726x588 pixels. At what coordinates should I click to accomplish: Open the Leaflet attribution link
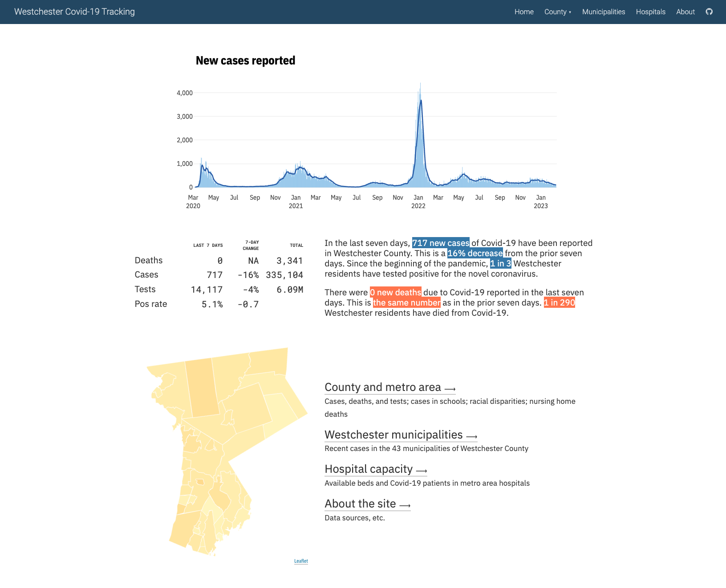click(x=301, y=561)
